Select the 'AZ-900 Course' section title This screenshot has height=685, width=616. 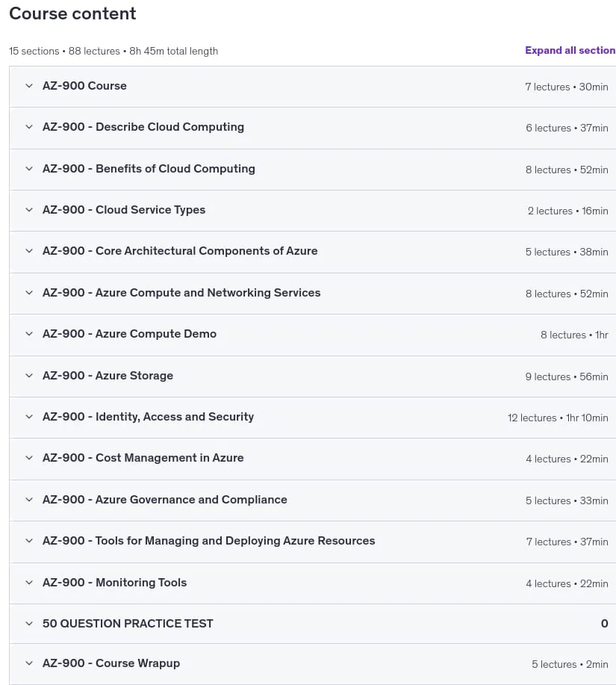(84, 86)
